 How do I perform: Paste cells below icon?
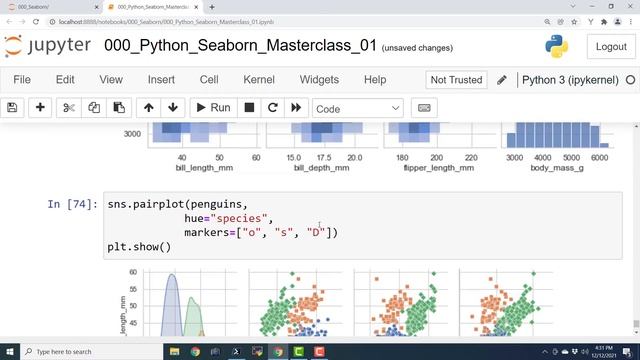click(119, 108)
